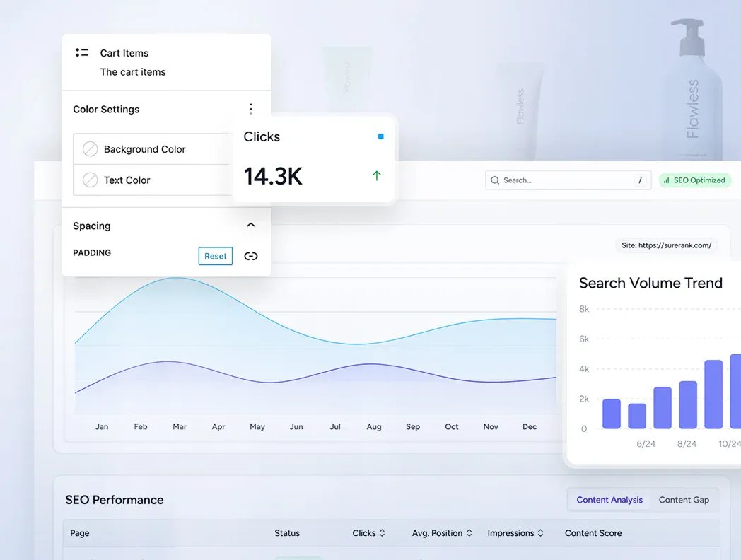Image resolution: width=741 pixels, height=560 pixels.
Task: Click the search magnifier icon
Action: click(x=495, y=180)
